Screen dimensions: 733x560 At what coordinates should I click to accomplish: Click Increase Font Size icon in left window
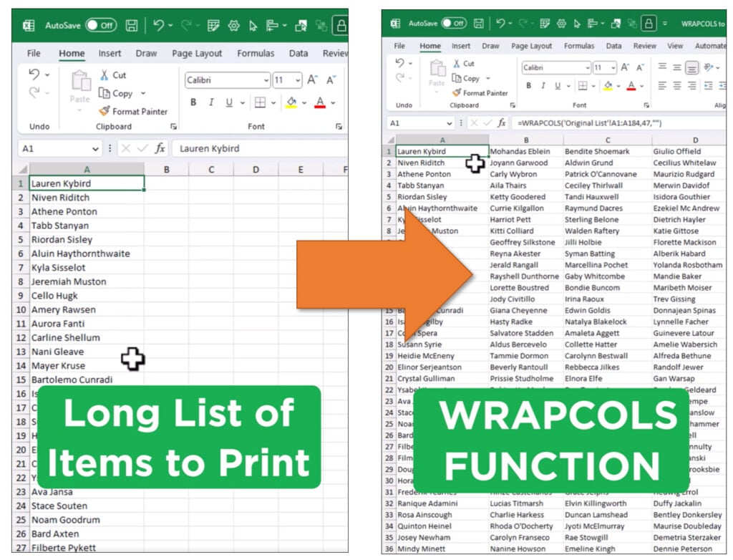coord(312,80)
